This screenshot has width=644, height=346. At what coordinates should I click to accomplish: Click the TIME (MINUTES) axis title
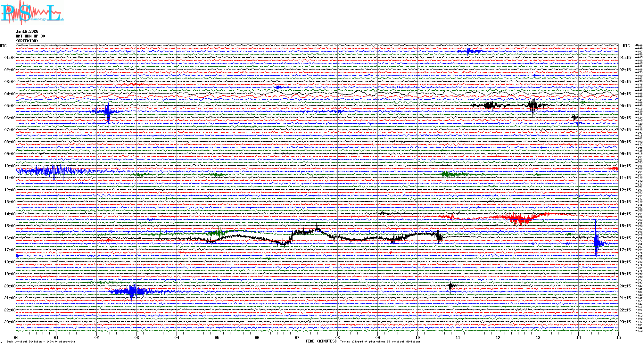pyautogui.click(x=321, y=341)
